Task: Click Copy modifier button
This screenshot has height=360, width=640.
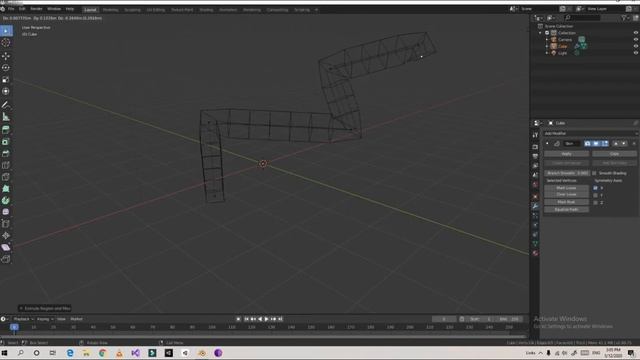Action: click(x=614, y=153)
